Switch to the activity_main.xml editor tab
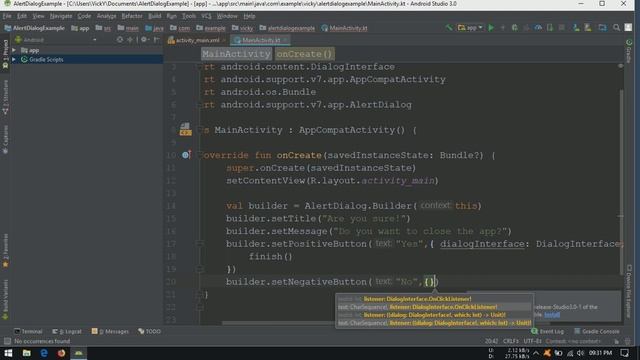 (x=197, y=40)
